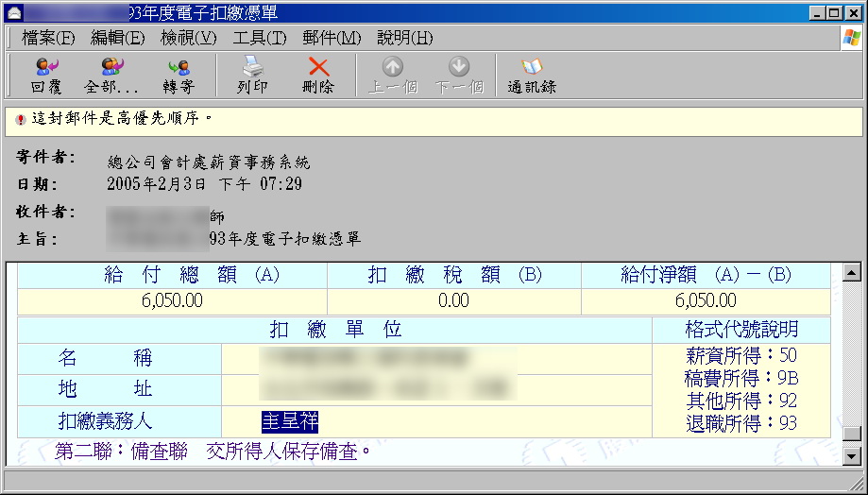
Task: Close the mail window
Action: click(x=854, y=12)
